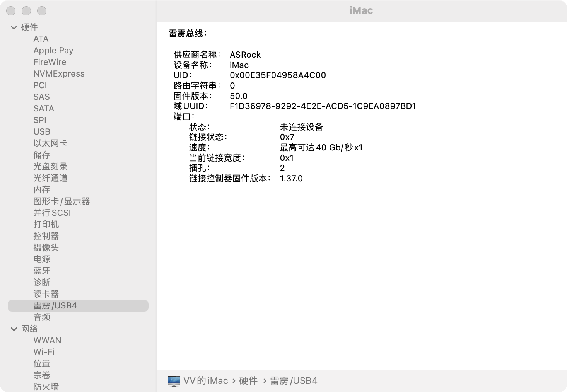Select 位置 in the sidebar
This screenshot has width=567, height=392.
point(42,363)
